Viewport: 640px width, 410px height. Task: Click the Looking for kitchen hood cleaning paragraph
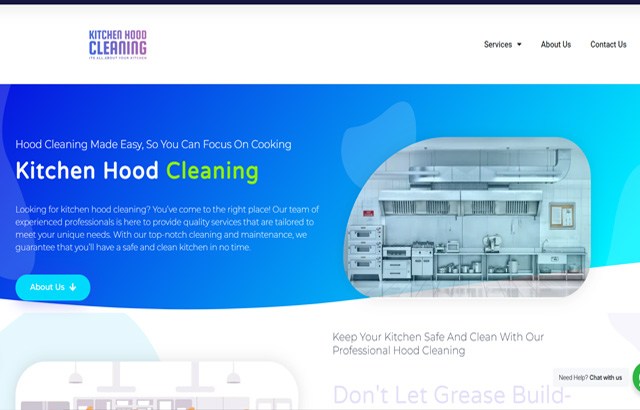[167, 228]
